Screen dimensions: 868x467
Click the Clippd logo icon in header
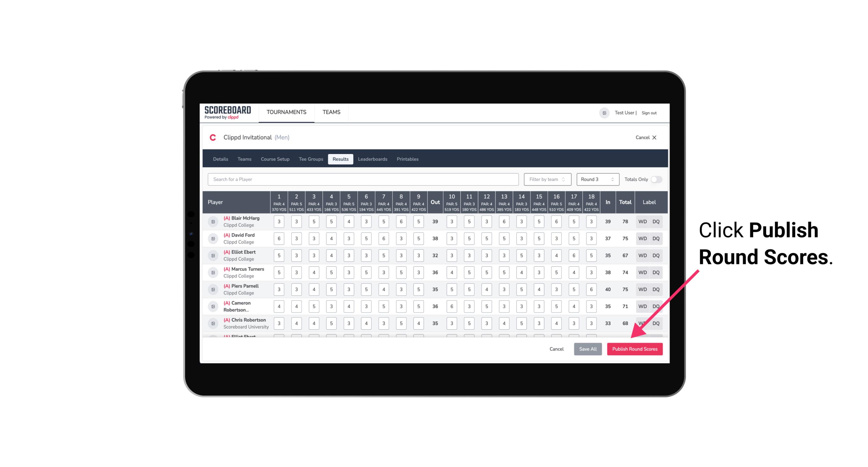213,138
